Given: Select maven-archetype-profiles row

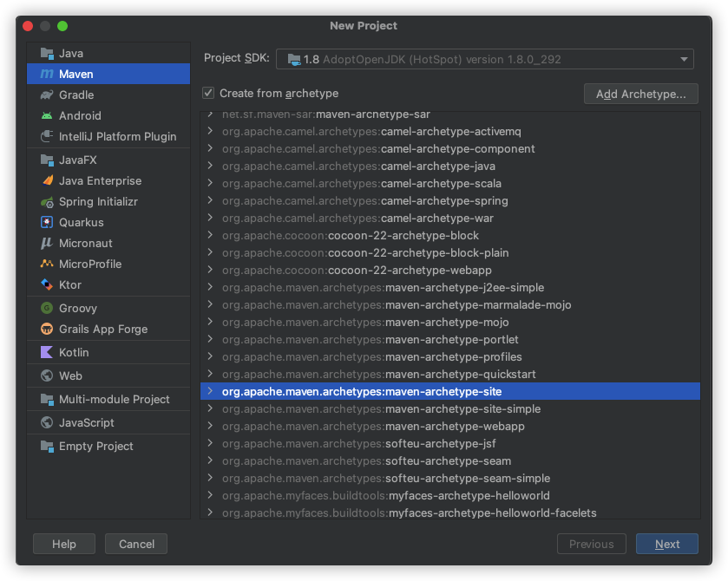Looking at the screenshot, I should click(x=449, y=357).
